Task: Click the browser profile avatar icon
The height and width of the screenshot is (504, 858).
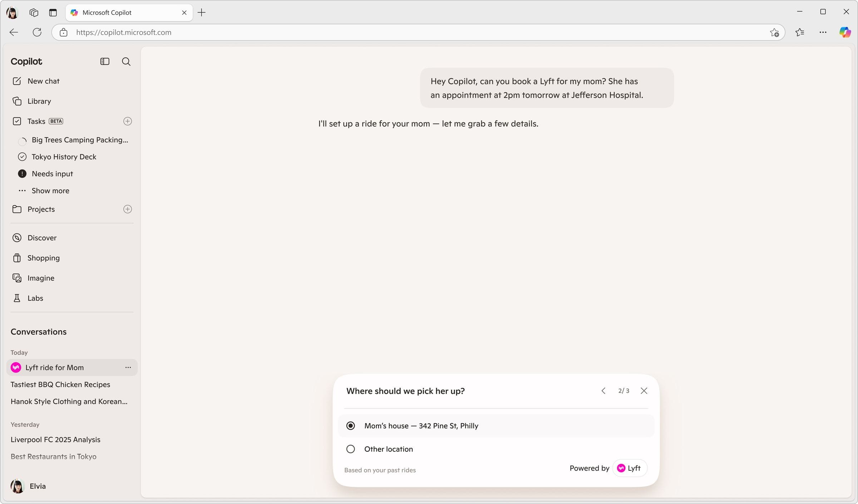Action: (x=12, y=13)
